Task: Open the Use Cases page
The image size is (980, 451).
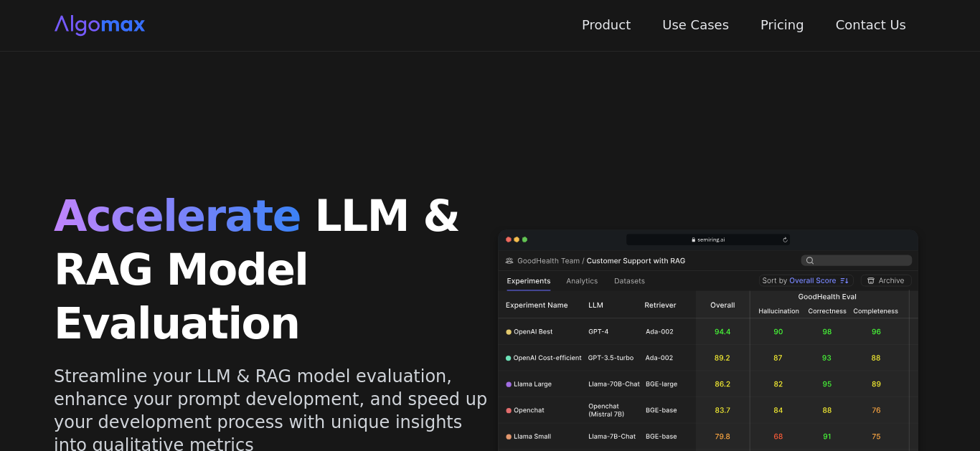Action: coord(695,25)
